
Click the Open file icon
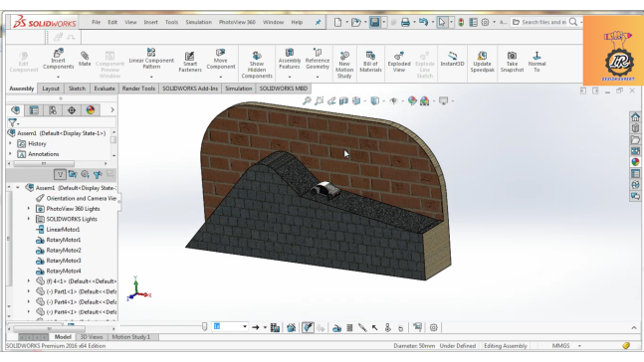click(355, 22)
